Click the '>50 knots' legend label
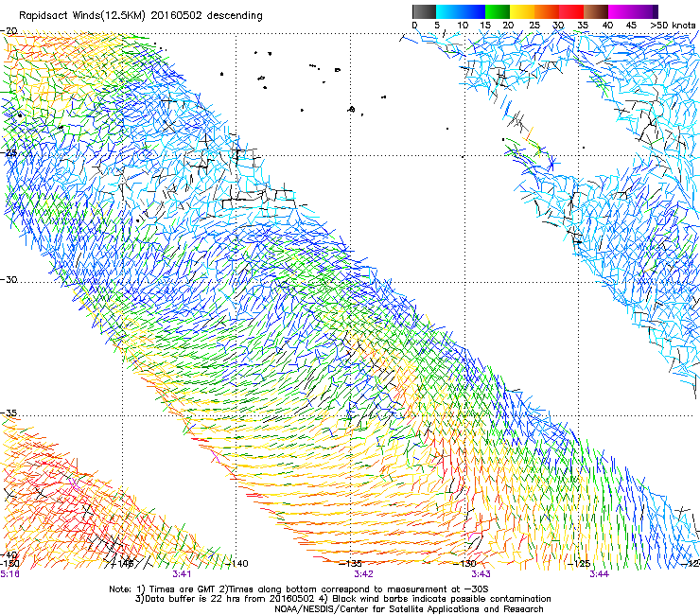The width and height of the screenshot is (700, 615). 673,26
